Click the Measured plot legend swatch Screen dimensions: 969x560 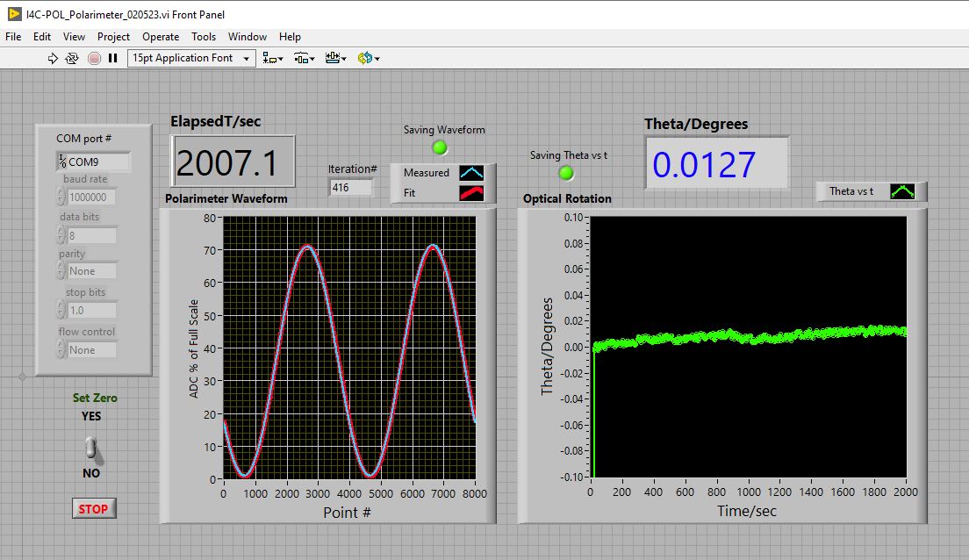(x=471, y=173)
